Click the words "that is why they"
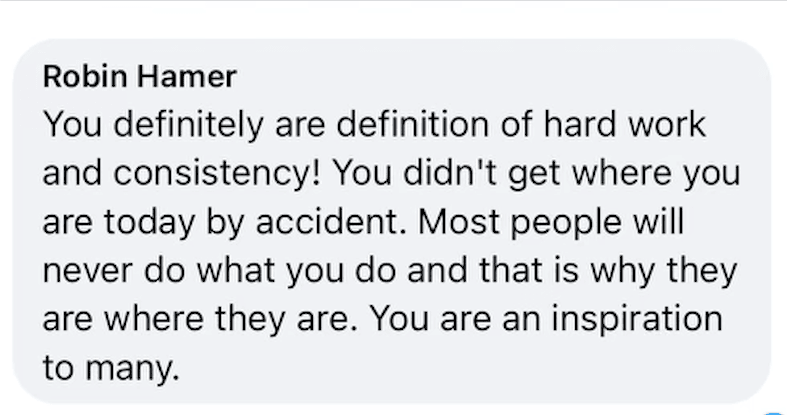The image size is (787, 415). pos(608,271)
